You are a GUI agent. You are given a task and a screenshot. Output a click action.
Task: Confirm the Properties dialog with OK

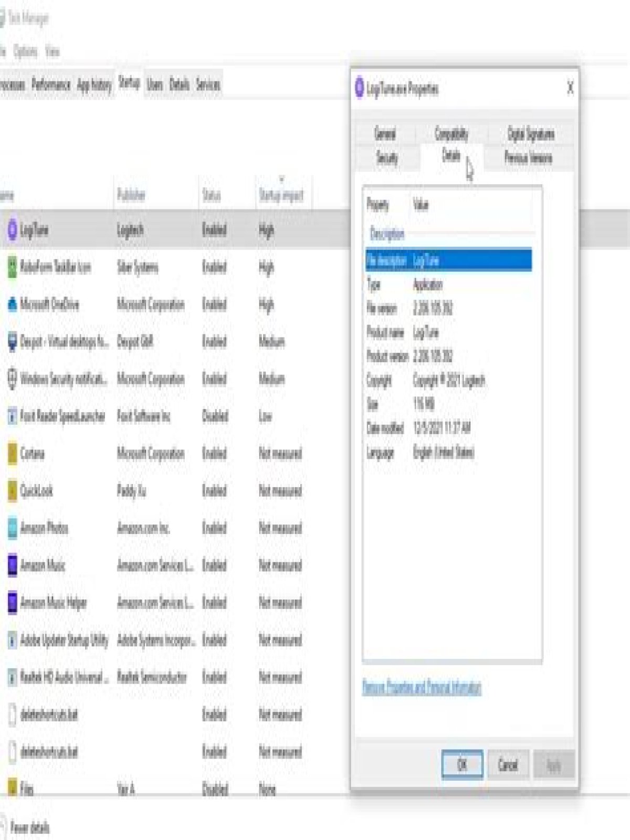click(462, 764)
